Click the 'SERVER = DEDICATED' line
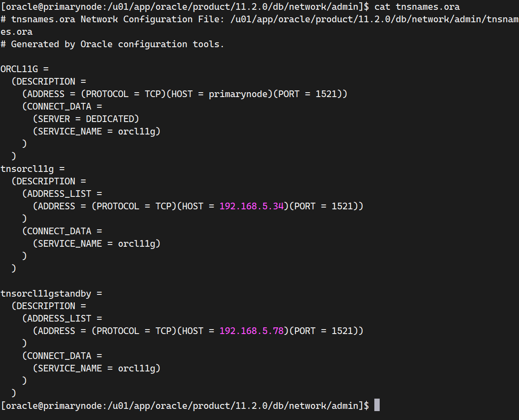 point(86,119)
